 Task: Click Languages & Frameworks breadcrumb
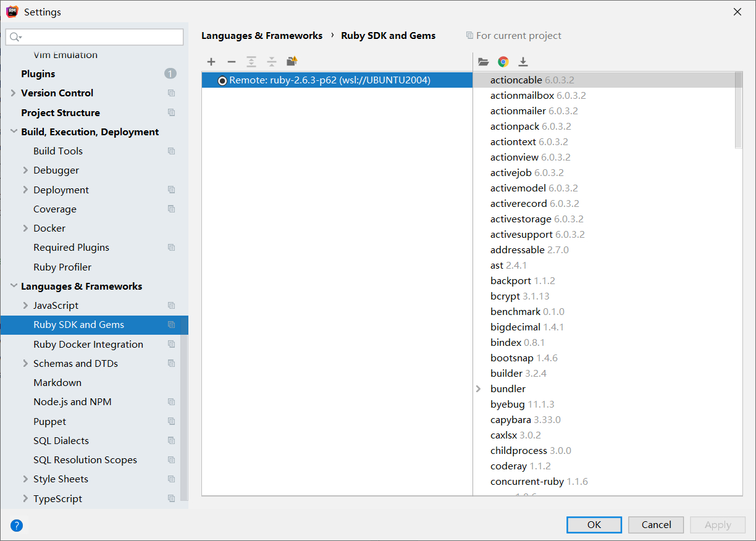point(262,36)
